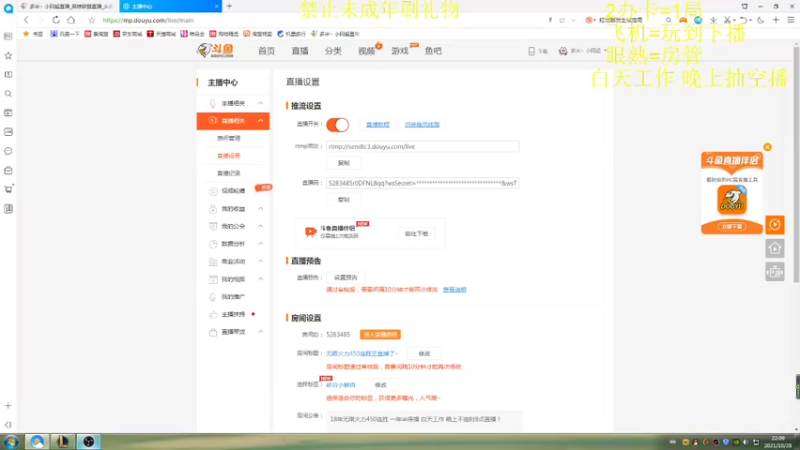Open browser hamburger main menu

point(791,20)
